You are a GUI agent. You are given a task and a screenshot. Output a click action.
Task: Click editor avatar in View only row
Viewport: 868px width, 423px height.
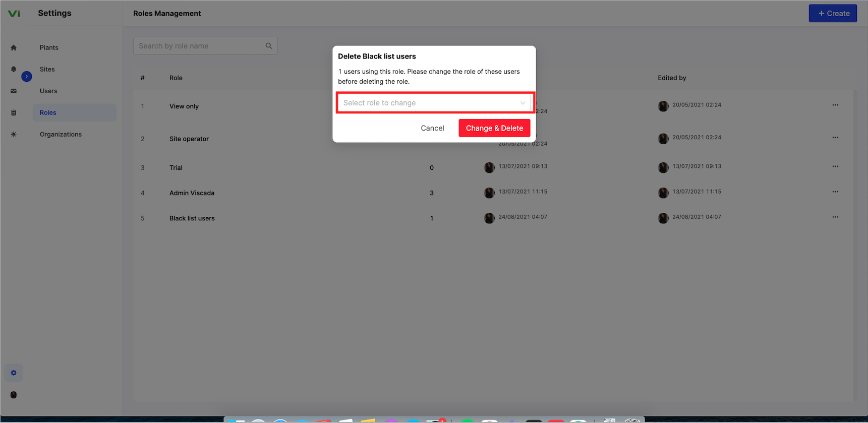663,106
